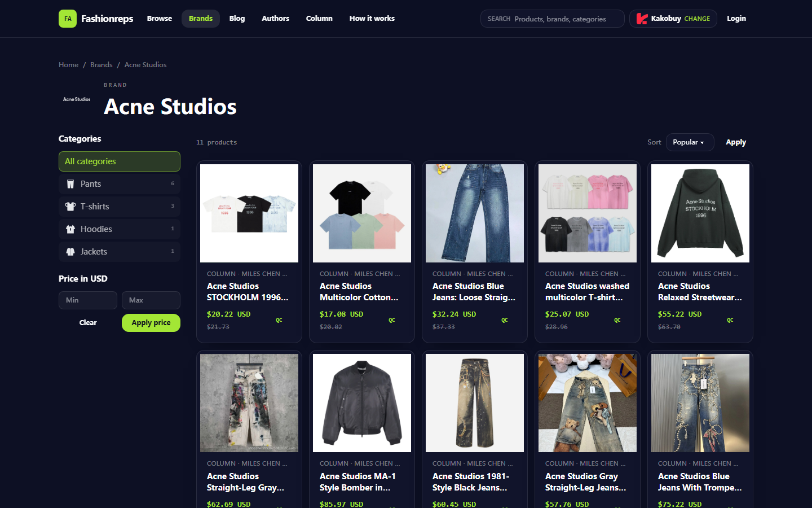Click CHANGE to switch shopping agent
The image size is (812, 508).
click(697, 19)
